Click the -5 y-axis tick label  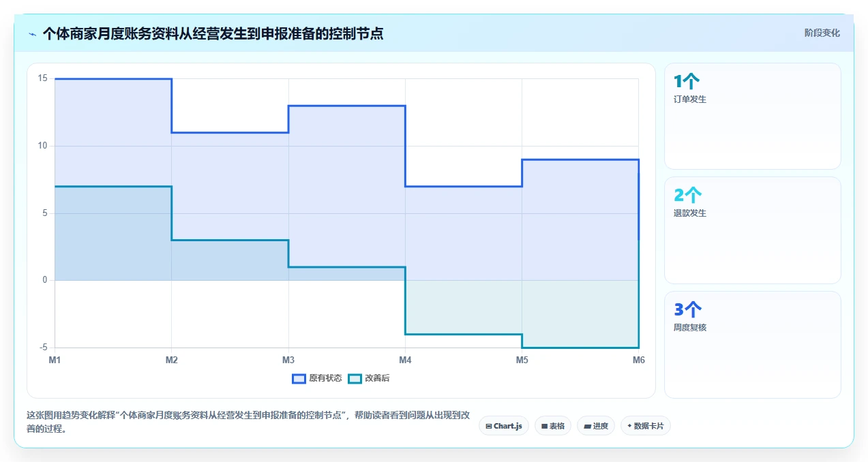(43, 348)
